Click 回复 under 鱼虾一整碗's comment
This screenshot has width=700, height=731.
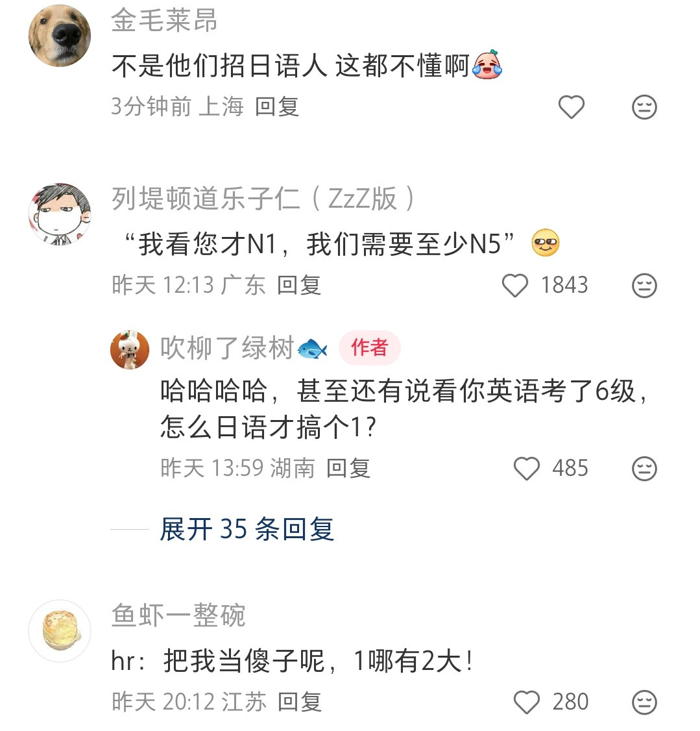300,702
